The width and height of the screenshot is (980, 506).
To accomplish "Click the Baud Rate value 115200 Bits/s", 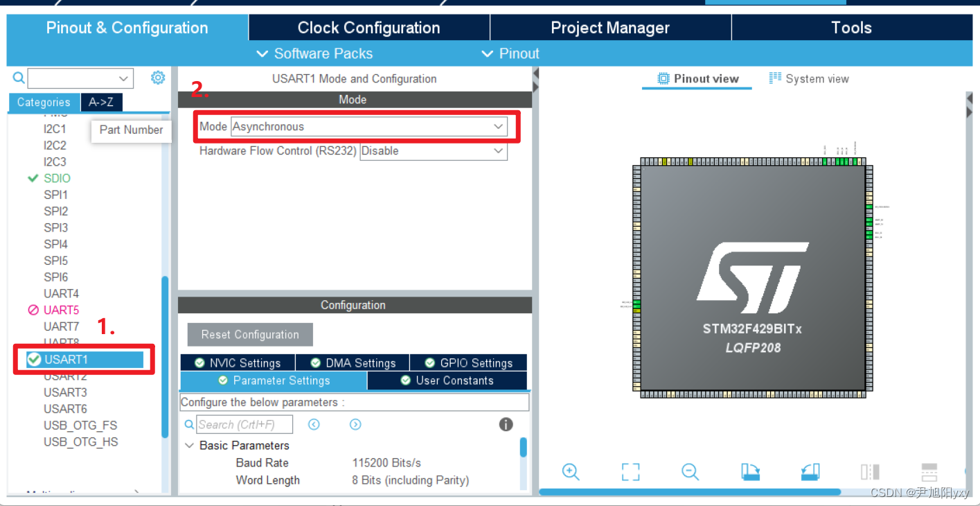I will (x=386, y=463).
